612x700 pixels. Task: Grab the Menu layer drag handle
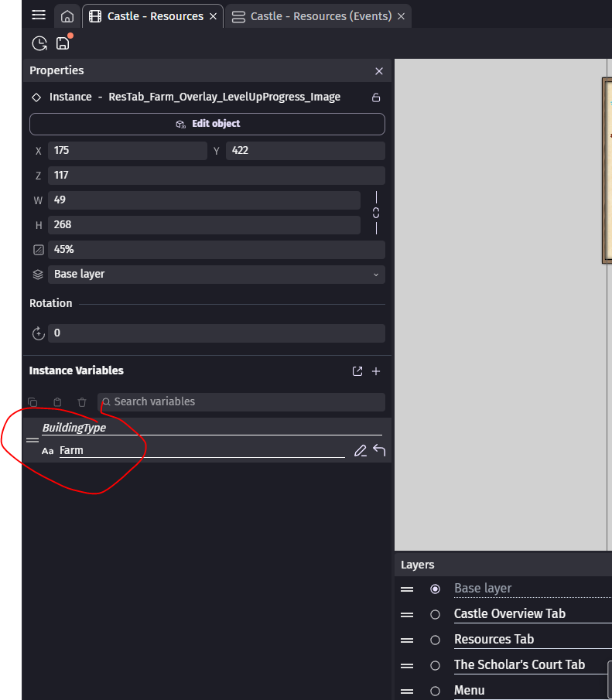coord(406,691)
